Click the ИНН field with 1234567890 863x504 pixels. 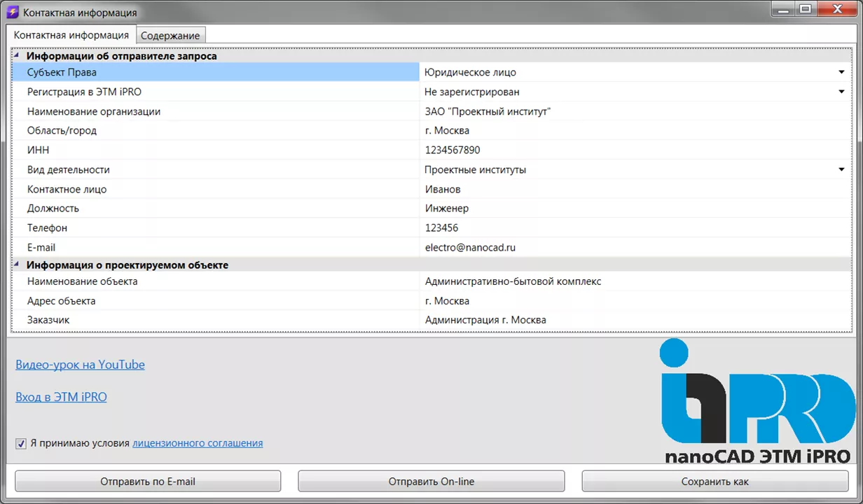(630, 150)
